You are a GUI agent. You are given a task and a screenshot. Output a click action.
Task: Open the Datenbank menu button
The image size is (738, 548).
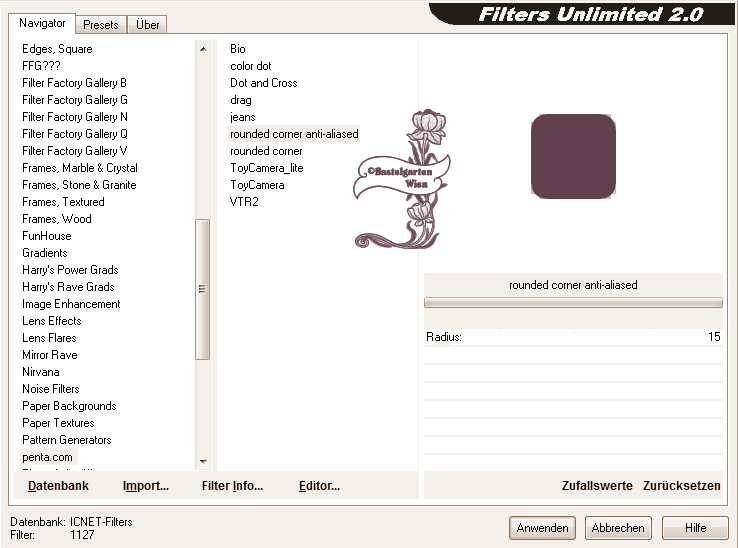tap(58, 486)
